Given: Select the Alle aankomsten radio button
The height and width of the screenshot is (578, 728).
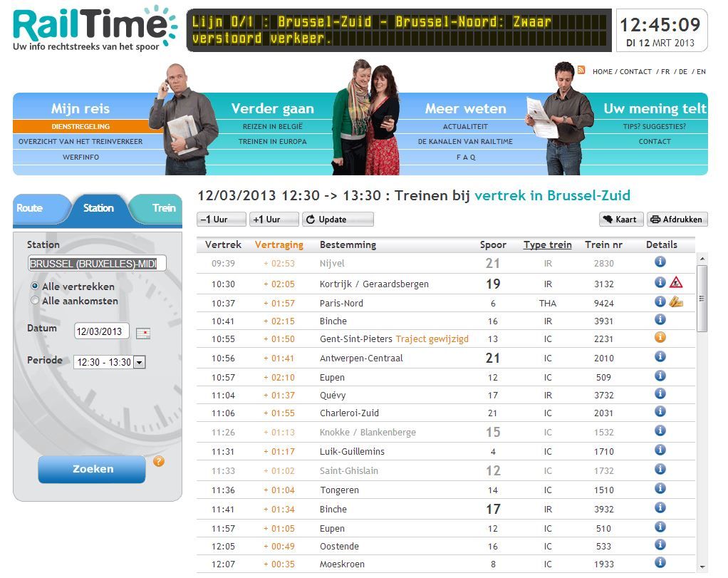Looking at the screenshot, I should [34, 301].
